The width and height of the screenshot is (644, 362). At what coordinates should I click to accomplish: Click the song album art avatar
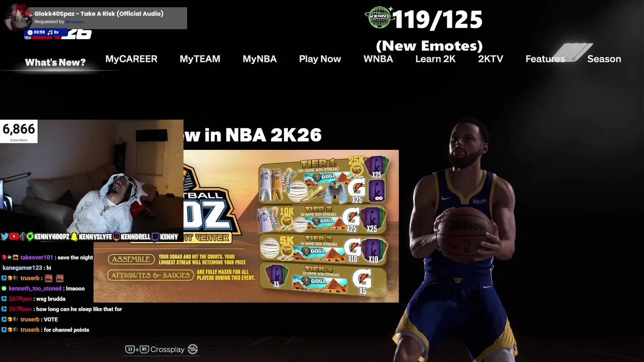[18, 18]
